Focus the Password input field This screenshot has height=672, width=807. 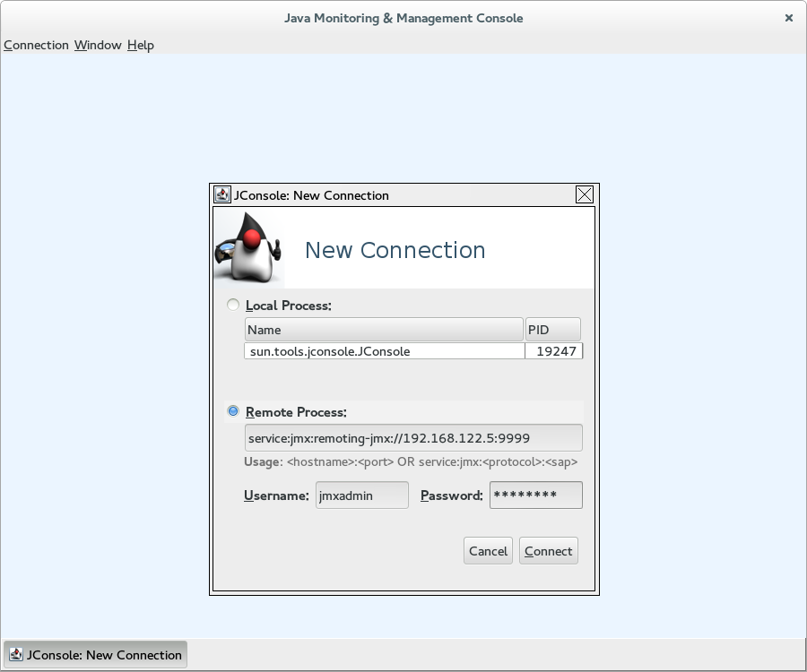(535, 495)
